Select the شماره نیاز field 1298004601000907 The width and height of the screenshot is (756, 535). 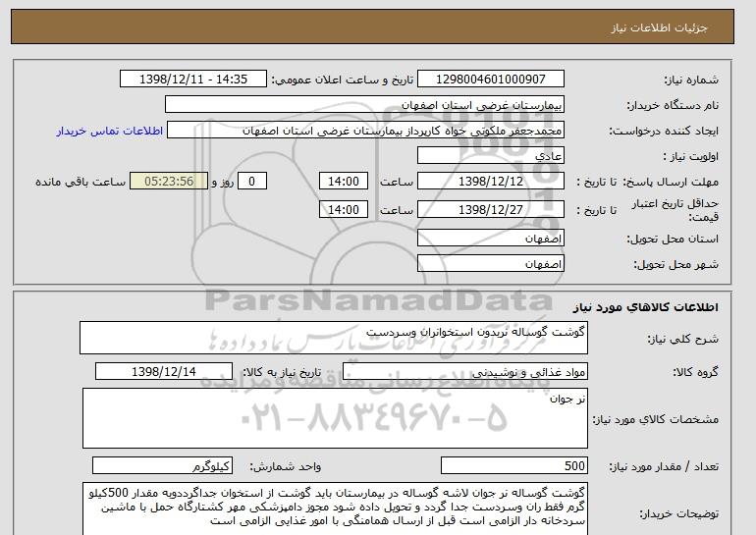click(490, 80)
